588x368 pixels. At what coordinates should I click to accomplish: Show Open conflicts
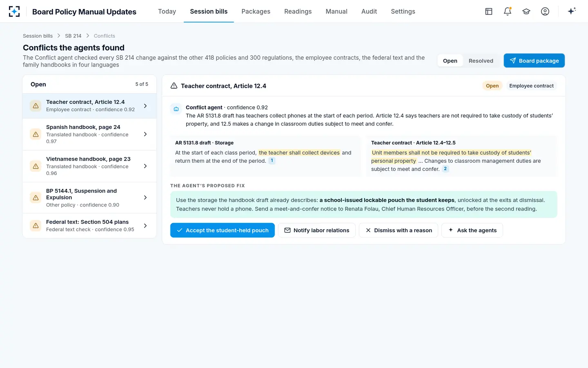tap(450, 61)
